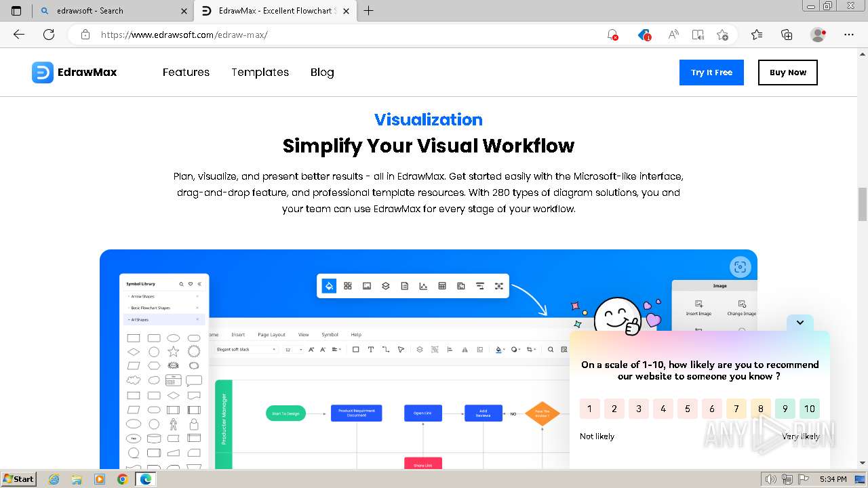The height and width of the screenshot is (488, 868).
Task: Open the Blog link in the navigation
Action: 322,73
